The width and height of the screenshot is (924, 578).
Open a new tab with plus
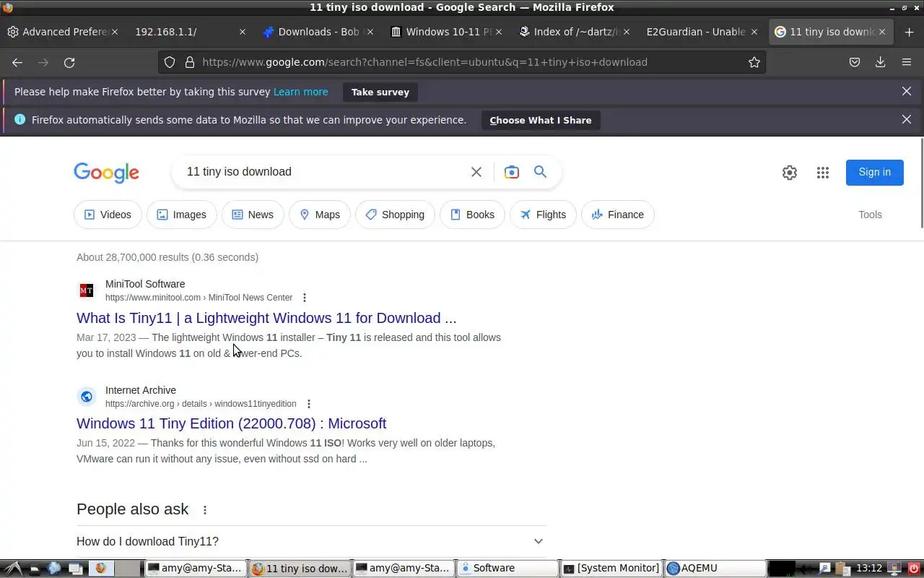[x=909, y=32]
